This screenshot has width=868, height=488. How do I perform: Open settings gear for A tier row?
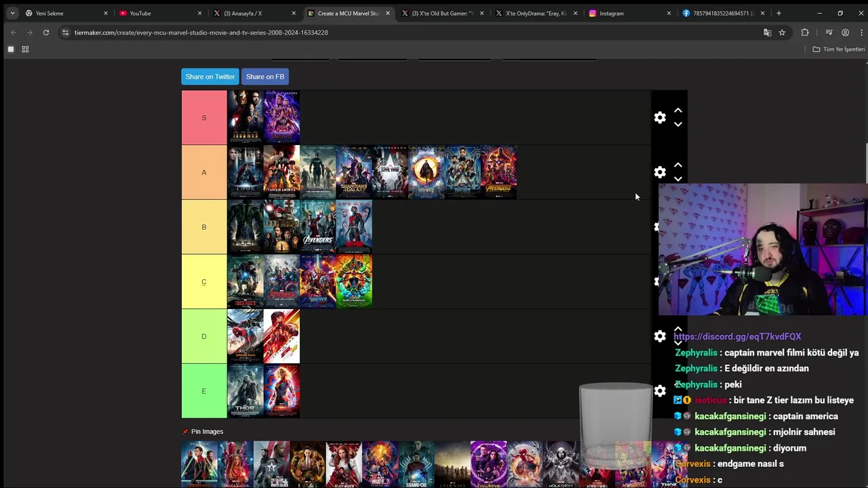click(660, 172)
